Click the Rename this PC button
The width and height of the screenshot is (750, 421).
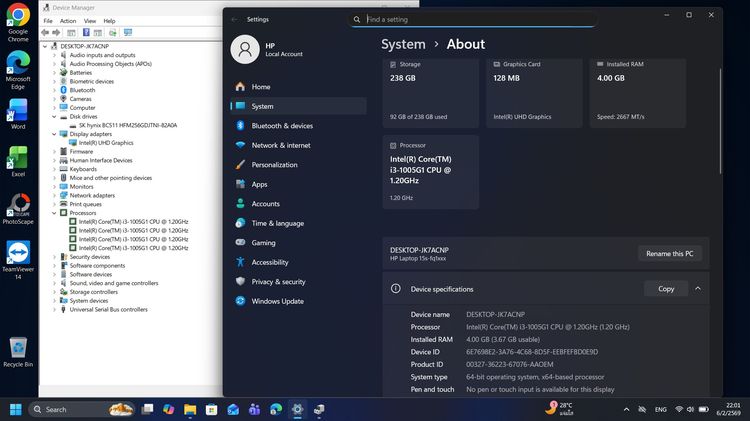pyautogui.click(x=669, y=253)
